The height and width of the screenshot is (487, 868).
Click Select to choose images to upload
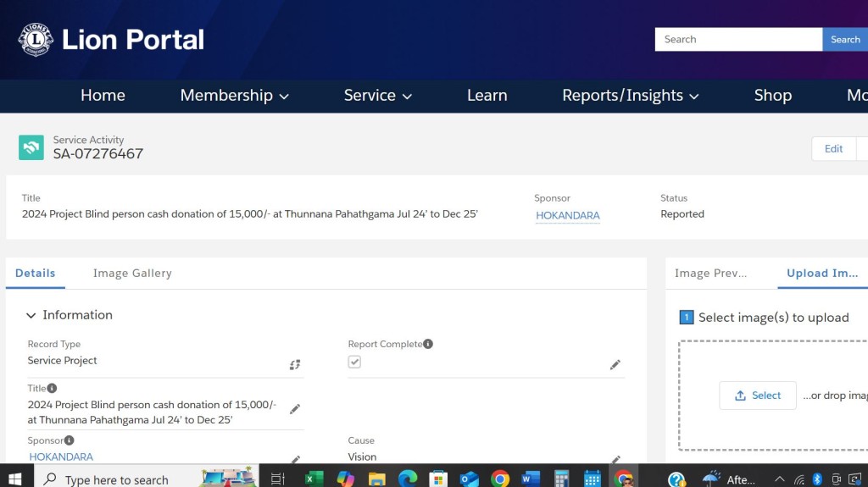tap(758, 396)
